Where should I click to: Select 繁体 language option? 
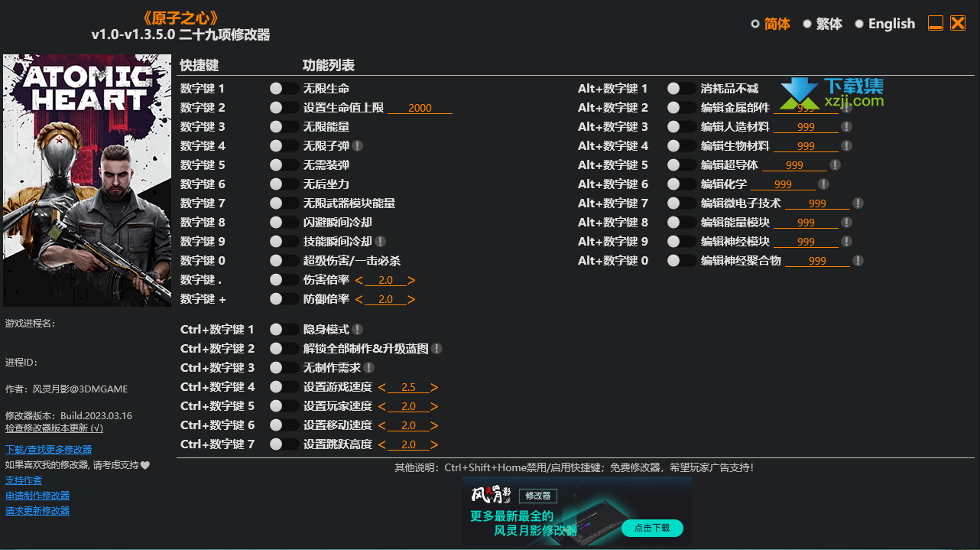pos(823,24)
